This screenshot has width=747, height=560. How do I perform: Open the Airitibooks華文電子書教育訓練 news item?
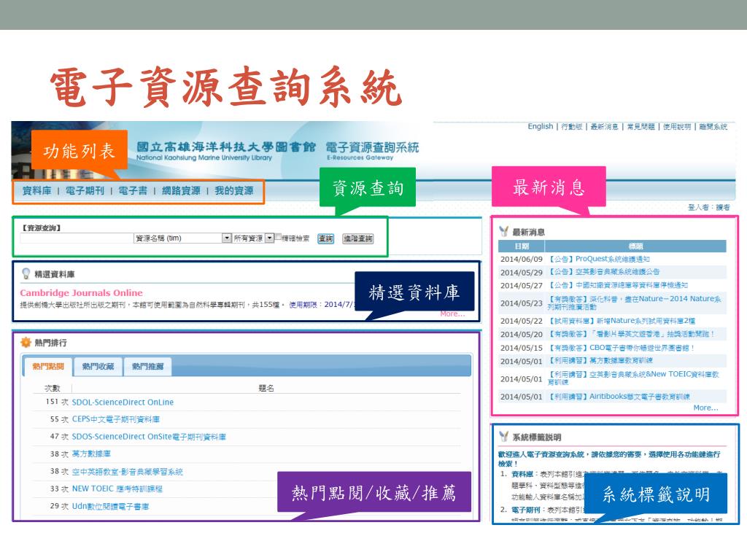coord(619,397)
